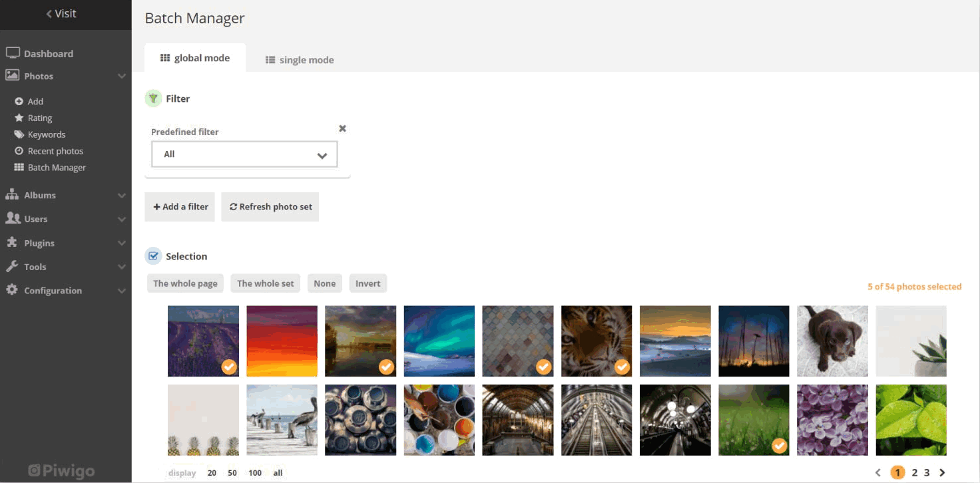
Task: Click the Users people icon
Action: click(x=12, y=218)
